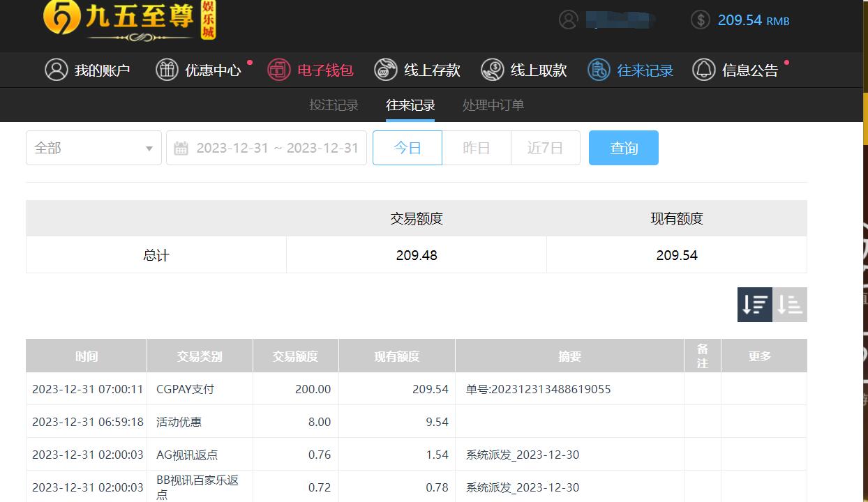The width and height of the screenshot is (868, 502).
Task: Click the 209.54 RMB balance text
Action: pos(754,20)
